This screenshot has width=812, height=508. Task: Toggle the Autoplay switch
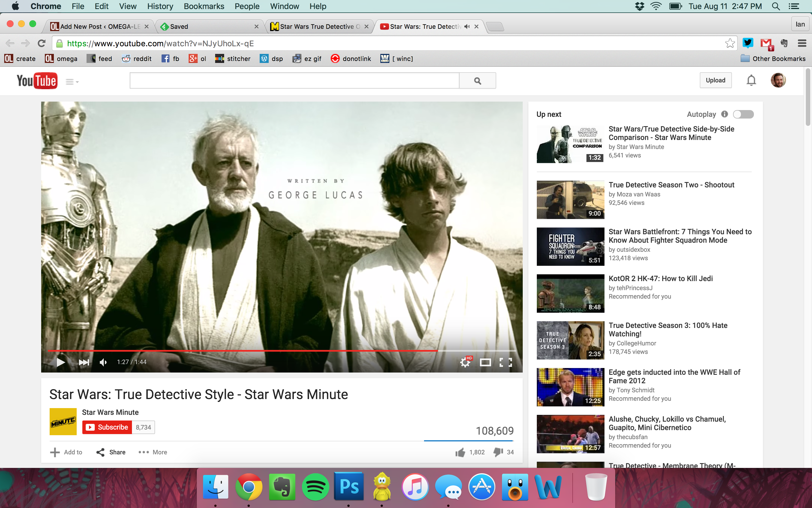(x=743, y=114)
